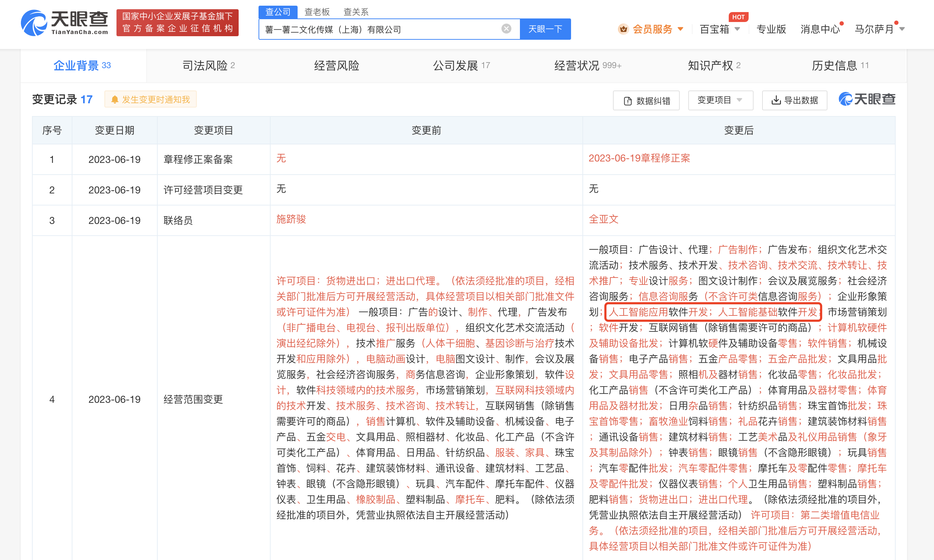Open the 历史信息 tab

[x=840, y=66]
